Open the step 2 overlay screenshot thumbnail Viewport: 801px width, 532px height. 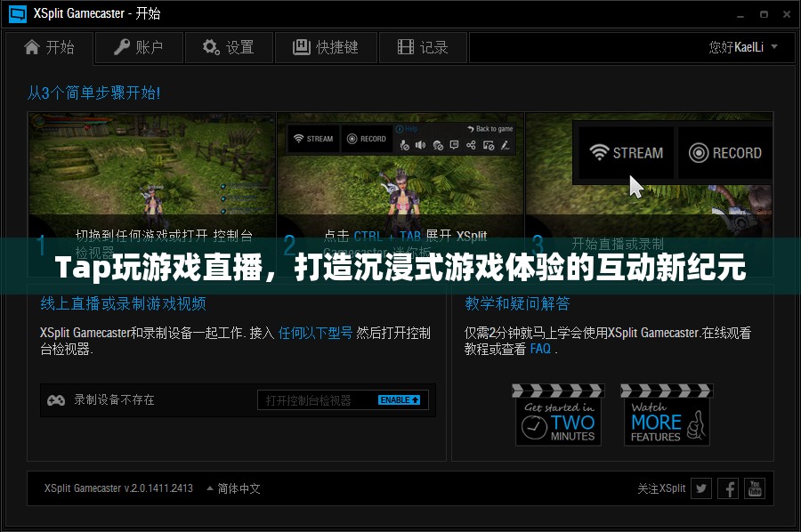pyautogui.click(x=400, y=175)
